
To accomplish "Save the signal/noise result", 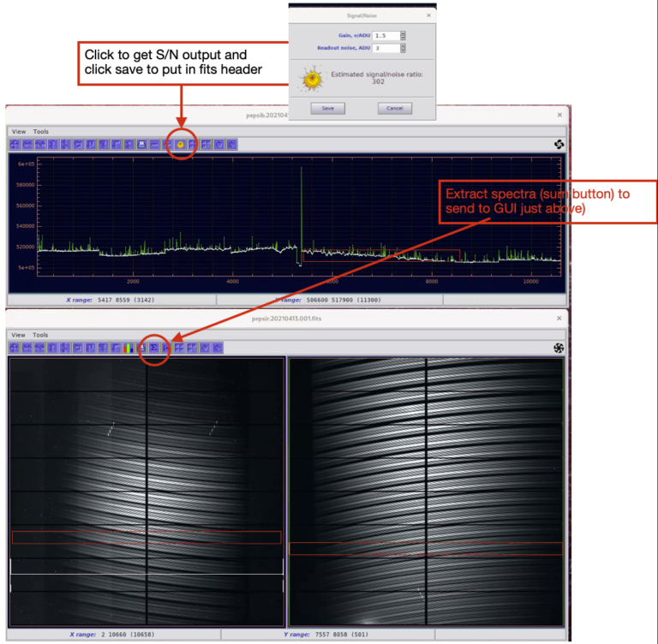I will tap(327, 109).
